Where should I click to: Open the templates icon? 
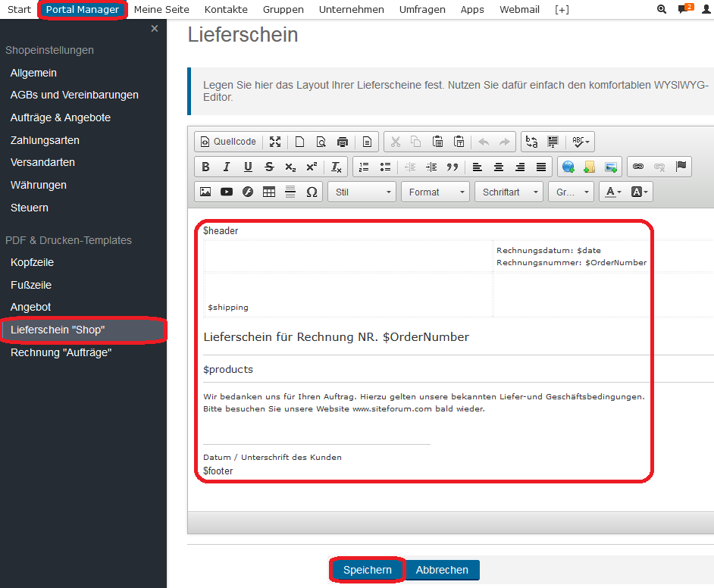367,142
